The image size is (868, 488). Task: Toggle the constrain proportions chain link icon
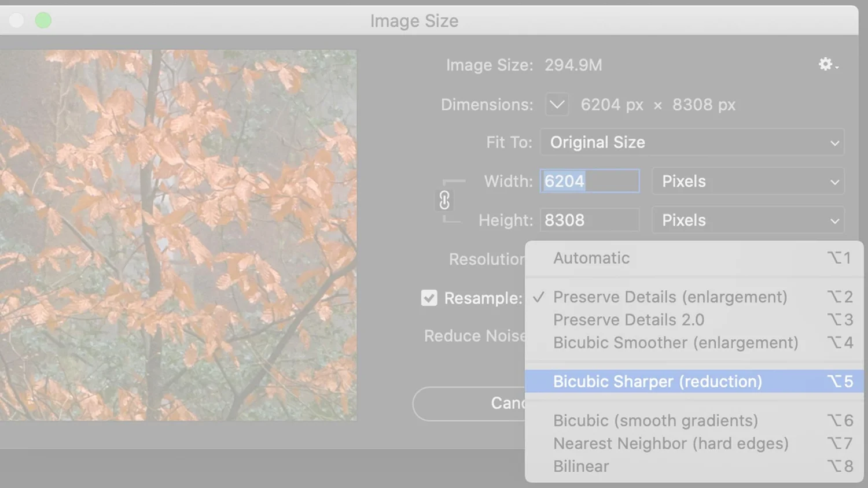tap(444, 200)
